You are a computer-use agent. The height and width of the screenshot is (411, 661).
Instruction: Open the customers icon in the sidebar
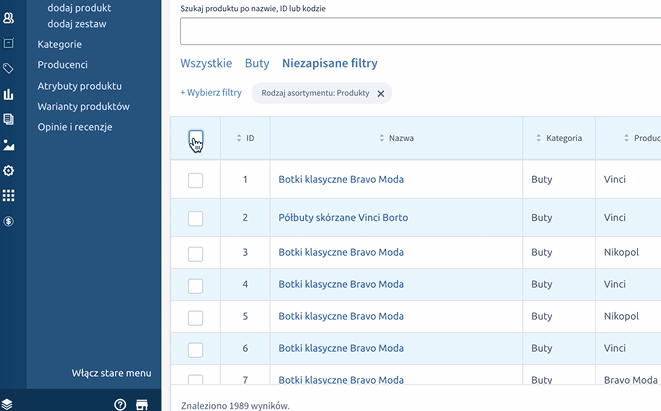tap(8, 17)
